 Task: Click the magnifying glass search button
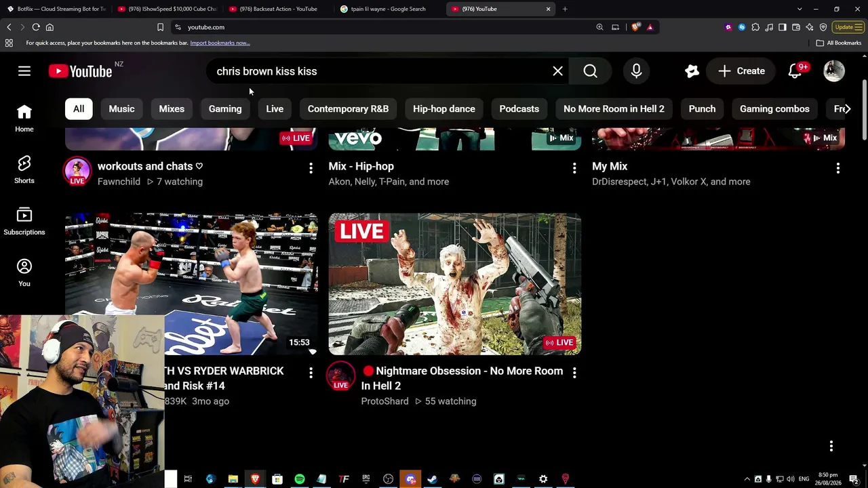(x=590, y=71)
